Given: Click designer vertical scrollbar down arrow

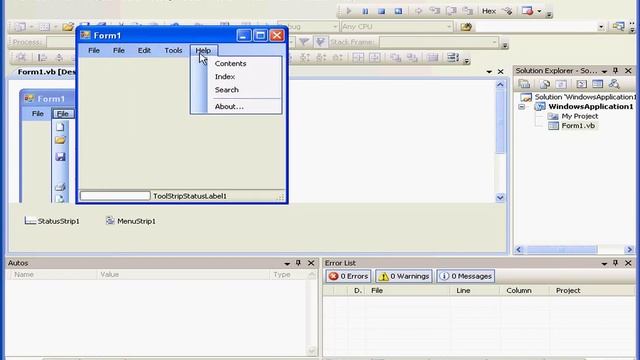Looking at the screenshot, I should (500, 198).
